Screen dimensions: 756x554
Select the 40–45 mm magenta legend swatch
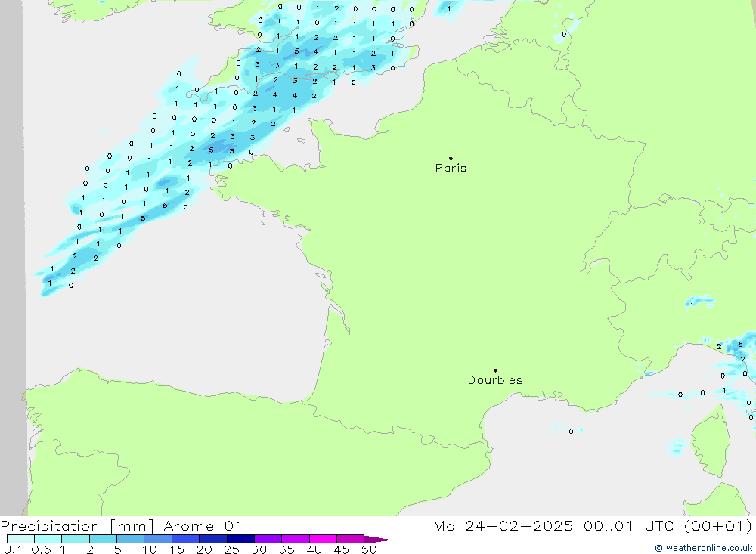[x=323, y=539]
